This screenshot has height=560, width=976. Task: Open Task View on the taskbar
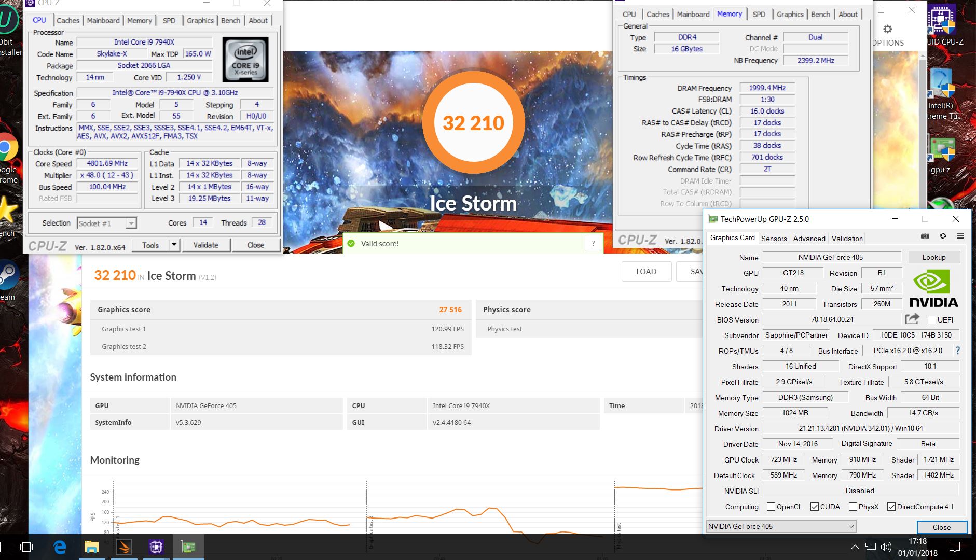click(26, 547)
